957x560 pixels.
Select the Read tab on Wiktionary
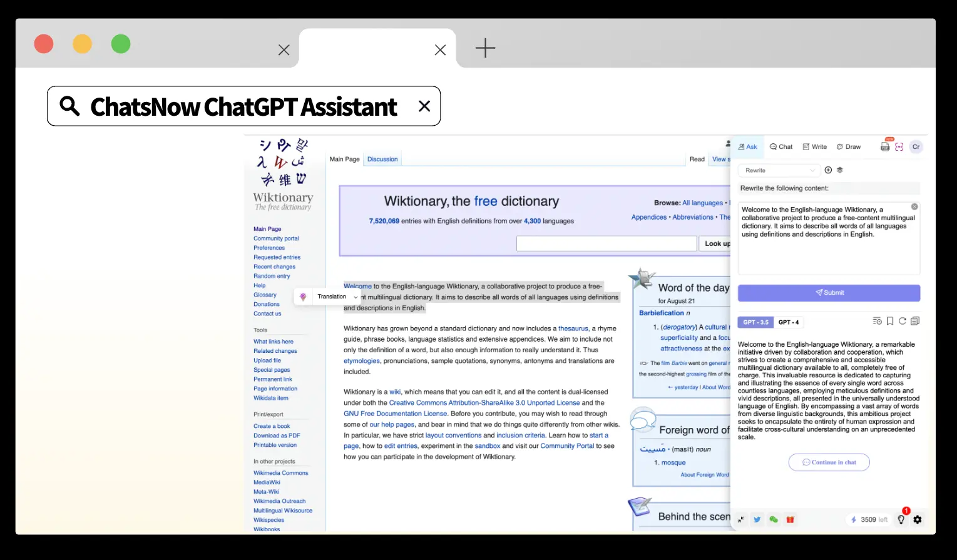pyautogui.click(x=697, y=159)
